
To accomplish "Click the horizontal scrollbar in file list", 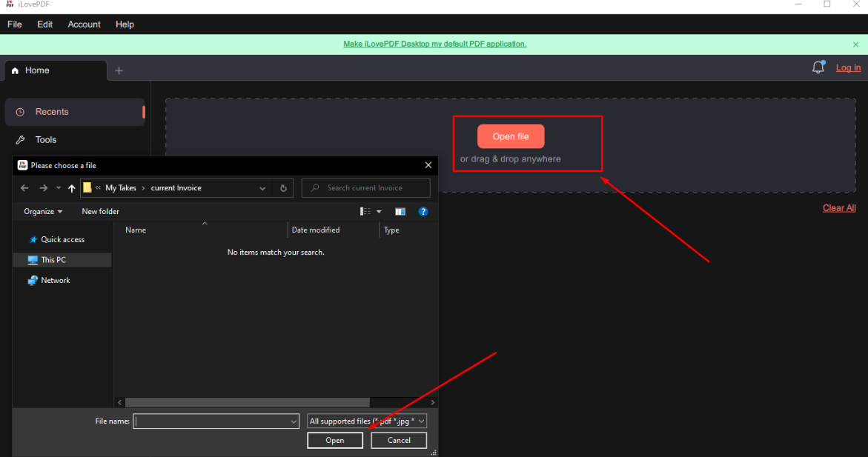I will (x=247, y=403).
